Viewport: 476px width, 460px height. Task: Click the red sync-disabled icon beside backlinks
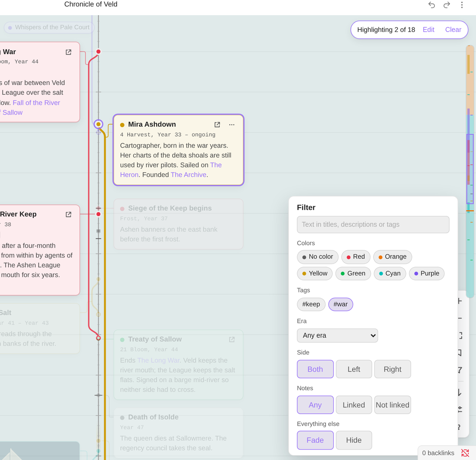465,453
